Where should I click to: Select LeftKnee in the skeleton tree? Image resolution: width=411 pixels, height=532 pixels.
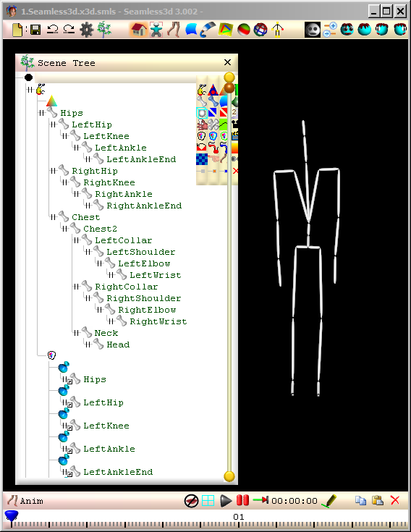click(106, 136)
